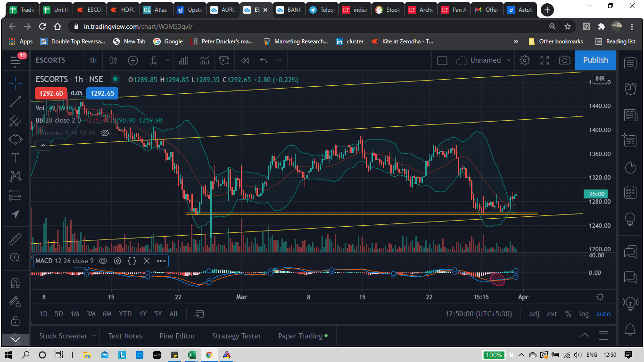Image resolution: width=644 pixels, height=362 pixels.
Task: Open the pitchfork tools group
Action: pos(15,121)
